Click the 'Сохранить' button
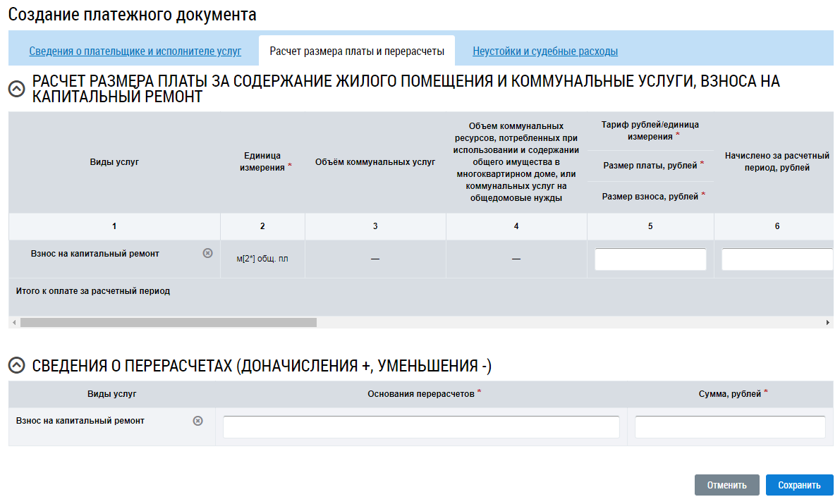Screen dimensions: 840x504 point(799,485)
